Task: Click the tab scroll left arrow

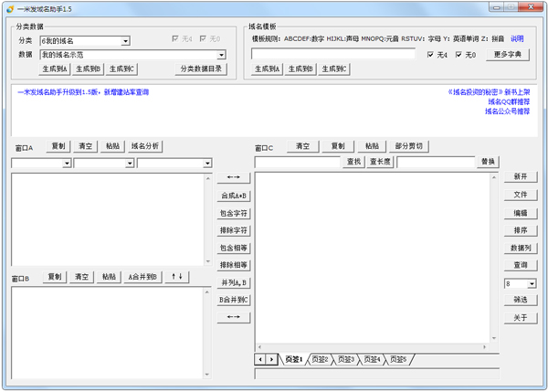Action: click(x=261, y=360)
